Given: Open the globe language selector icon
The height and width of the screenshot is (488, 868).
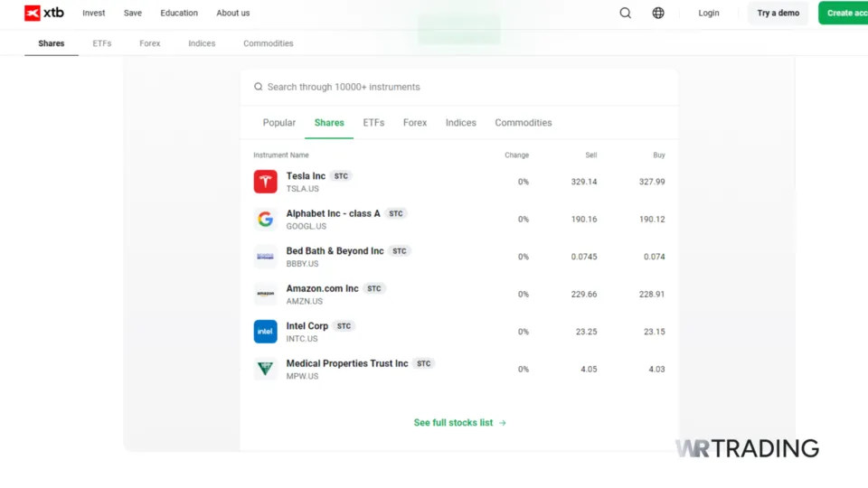Looking at the screenshot, I should point(658,13).
